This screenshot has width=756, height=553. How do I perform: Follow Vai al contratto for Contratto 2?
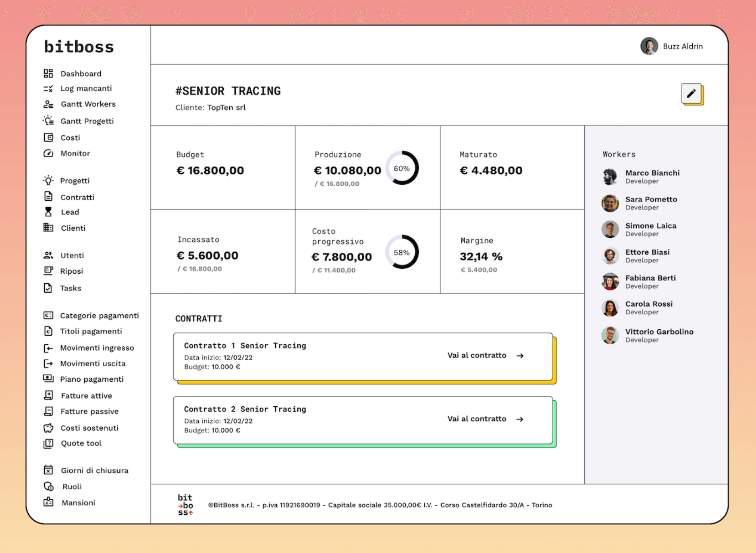pyautogui.click(x=485, y=419)
